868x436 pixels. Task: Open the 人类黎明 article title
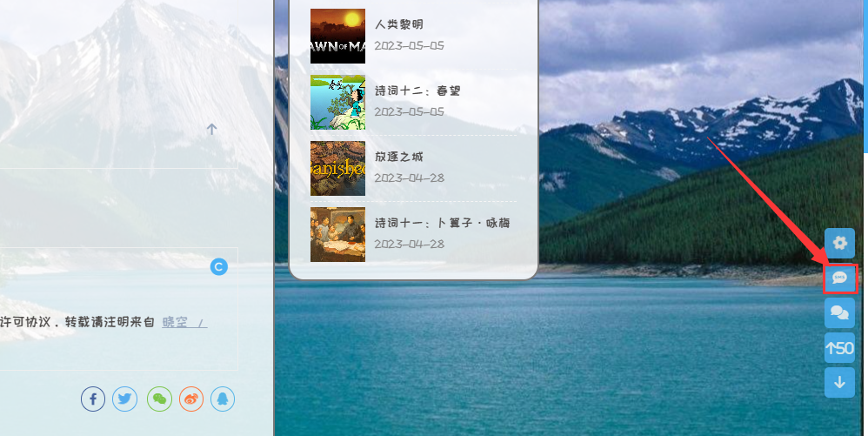(399, 24)
